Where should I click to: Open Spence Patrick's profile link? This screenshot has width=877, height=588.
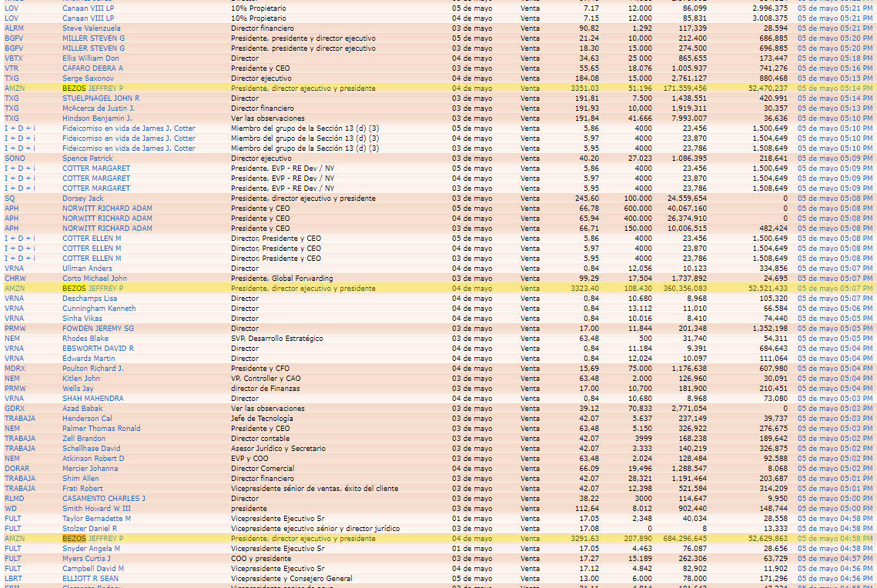[88, 158]
